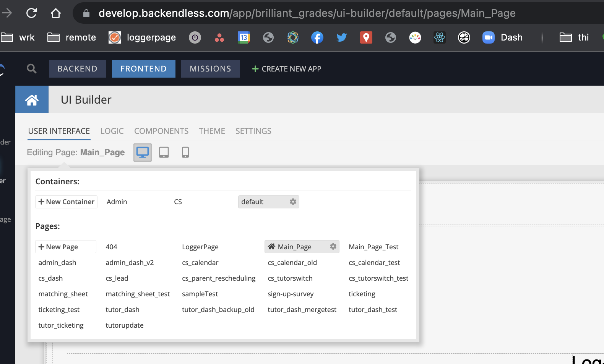The height and width of the screenshot is (364, 604).
Task: Open Facebook bookmark icon
Action: (317, 37)
